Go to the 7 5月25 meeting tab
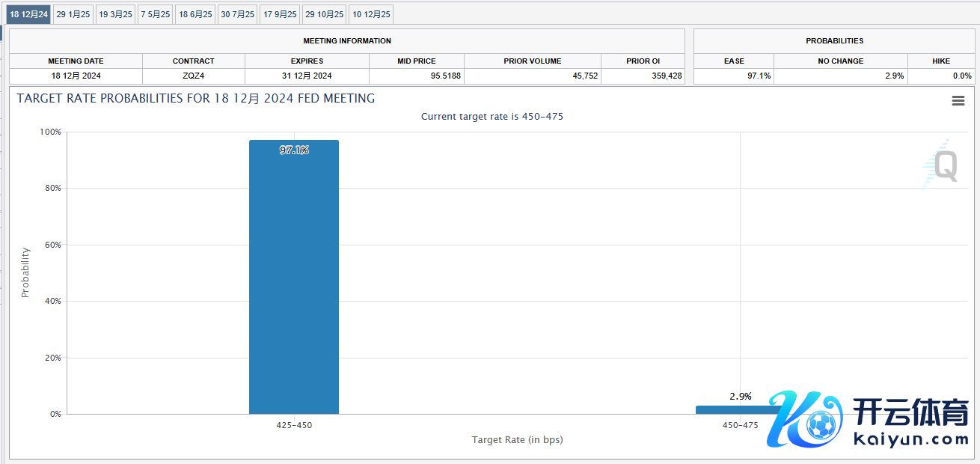 click(156, 14)
